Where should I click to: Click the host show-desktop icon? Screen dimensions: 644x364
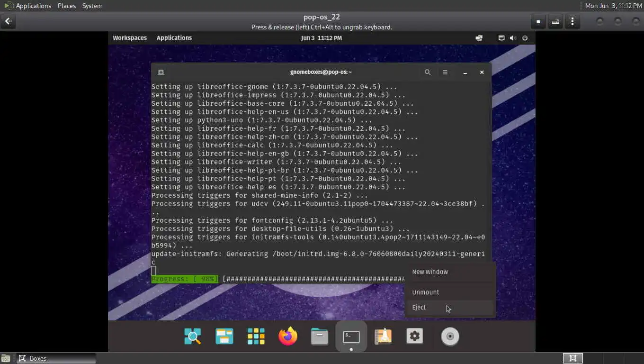7,358
